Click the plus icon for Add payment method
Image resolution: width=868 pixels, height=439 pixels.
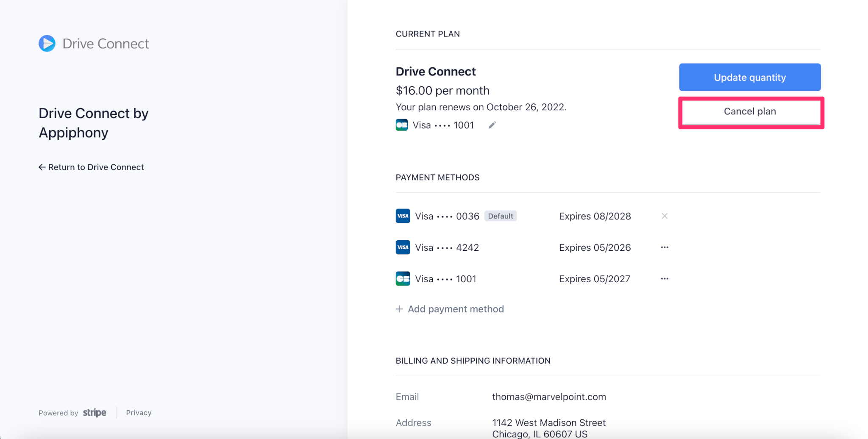click(399, 309)
